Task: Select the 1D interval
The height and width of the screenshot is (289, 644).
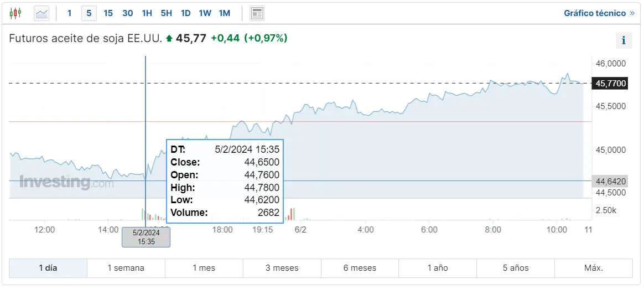Action: 185,13
